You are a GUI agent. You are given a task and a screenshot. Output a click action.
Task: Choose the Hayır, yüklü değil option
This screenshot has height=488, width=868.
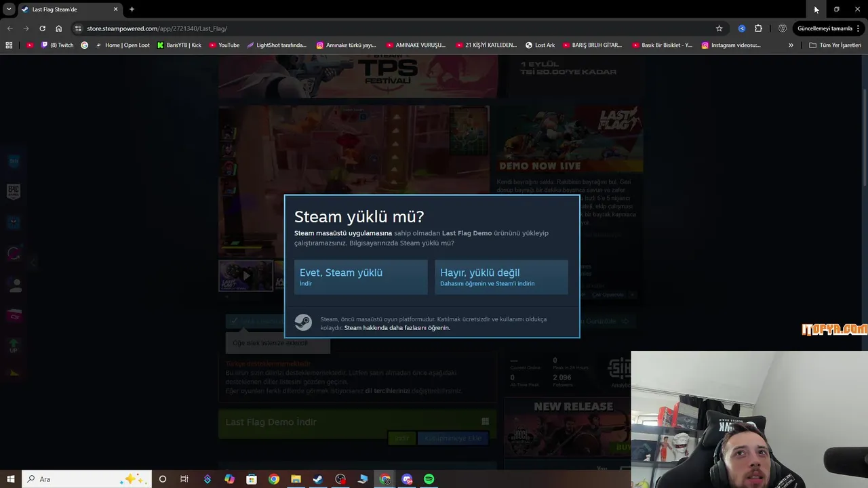tap(501, 277)
